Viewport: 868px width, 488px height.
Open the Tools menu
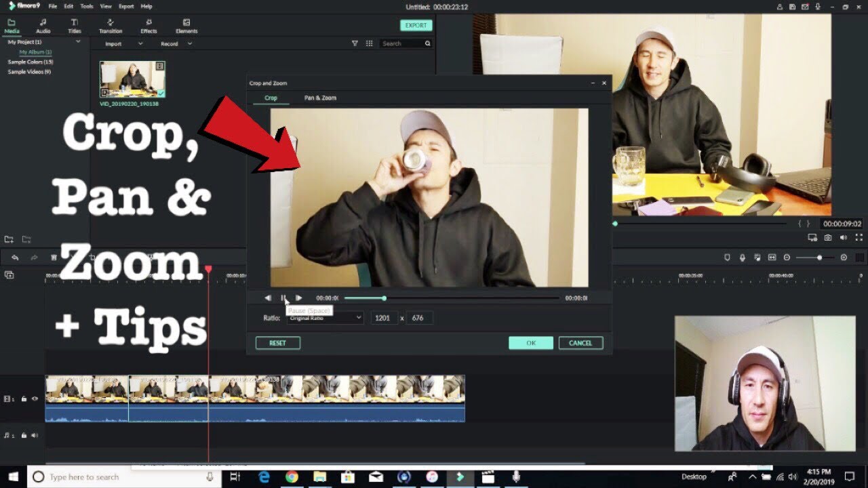(x=87, y=6)
